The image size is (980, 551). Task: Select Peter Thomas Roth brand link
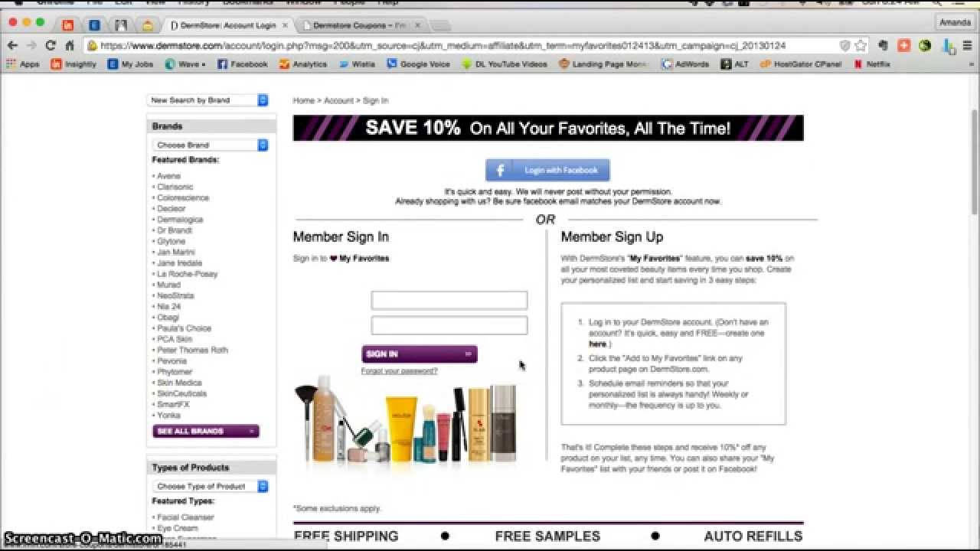pos(192,350)
